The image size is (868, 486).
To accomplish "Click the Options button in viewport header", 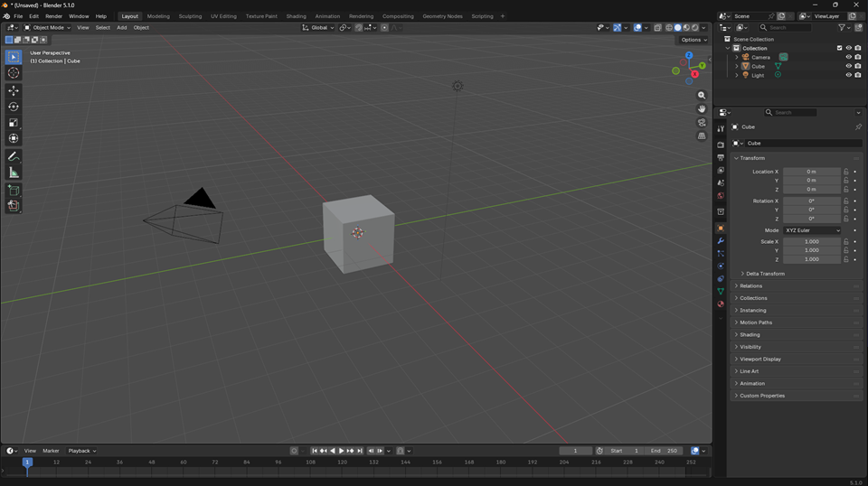I will pos(693,40).
